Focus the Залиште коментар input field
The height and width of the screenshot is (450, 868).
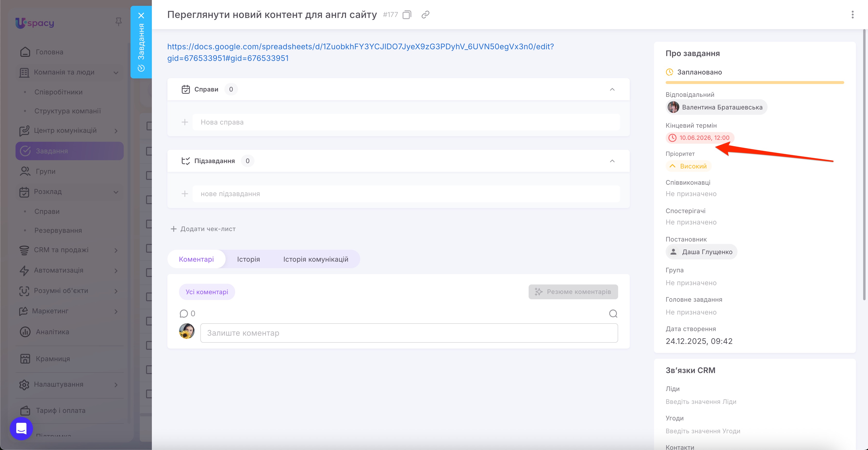point(409,333)
